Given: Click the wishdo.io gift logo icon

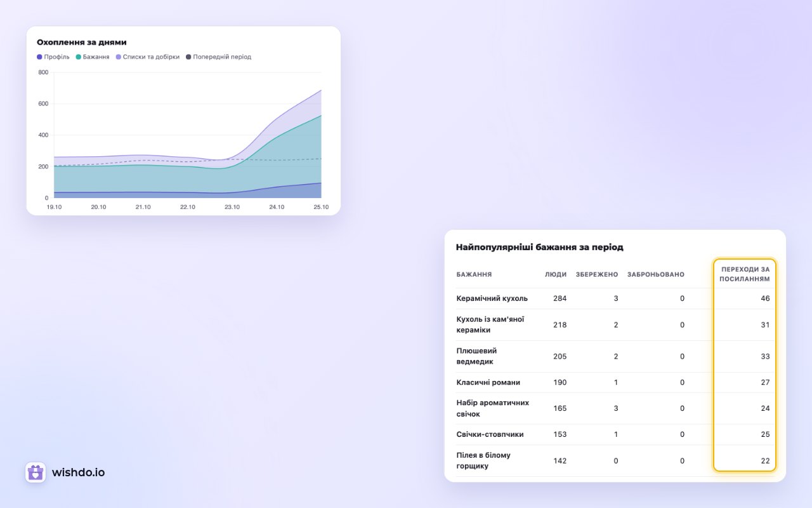Looking at the screenshot, I should [x=36, y=472].
